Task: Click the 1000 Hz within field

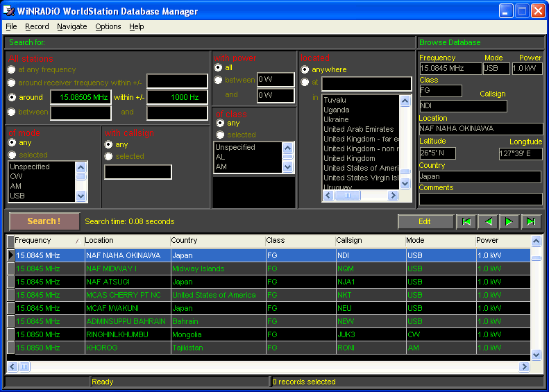Action: (177, 97)
